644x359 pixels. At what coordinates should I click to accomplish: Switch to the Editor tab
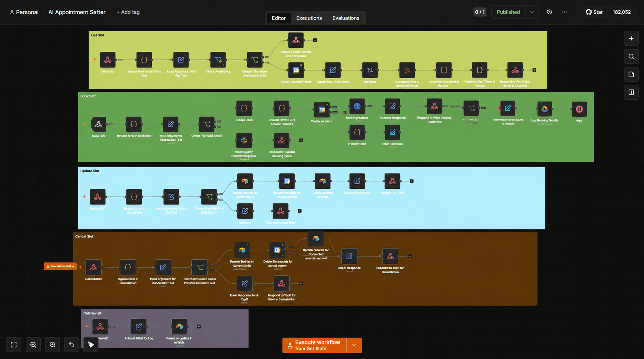tap(279, 18)
